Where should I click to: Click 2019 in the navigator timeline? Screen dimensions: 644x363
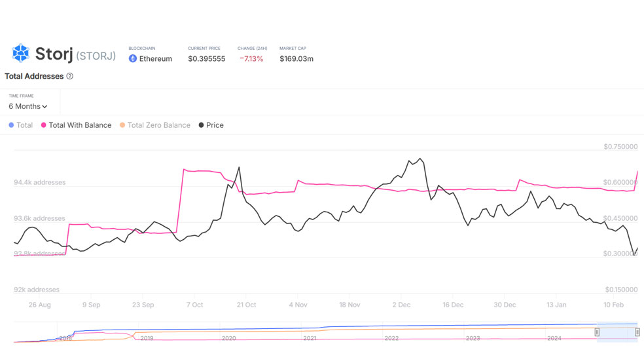pos(147,338)
